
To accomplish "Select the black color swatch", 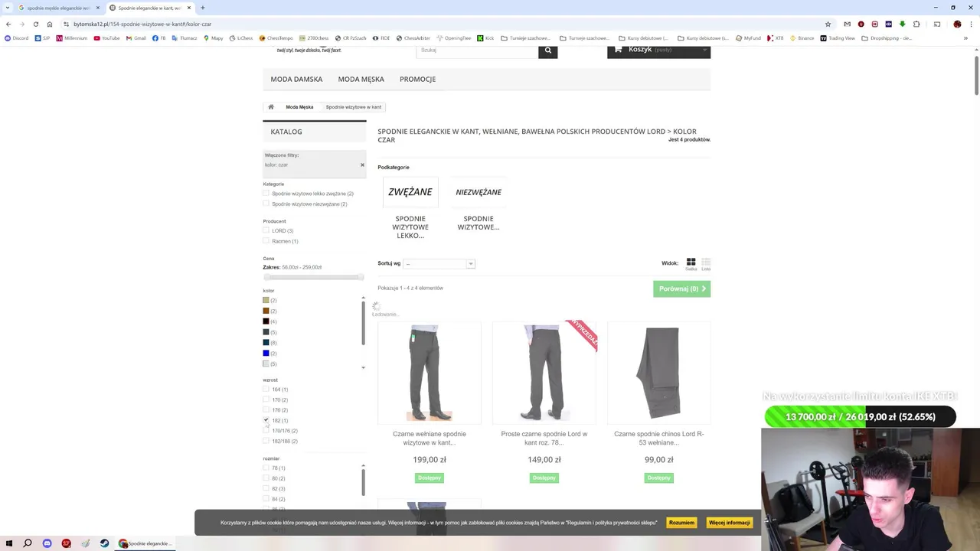I will pyautogui.click(x=266, y=321).
